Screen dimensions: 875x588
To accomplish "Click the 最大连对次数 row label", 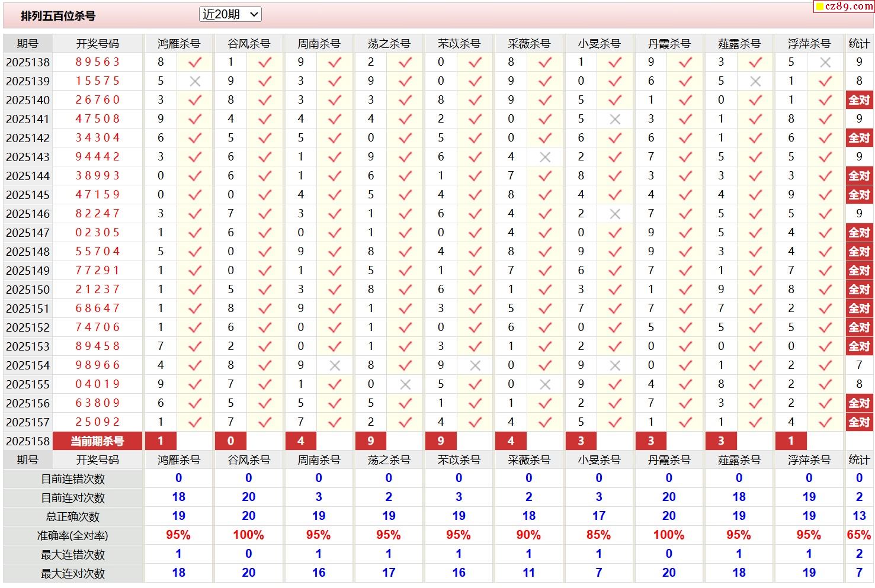I will coord(73,574).
